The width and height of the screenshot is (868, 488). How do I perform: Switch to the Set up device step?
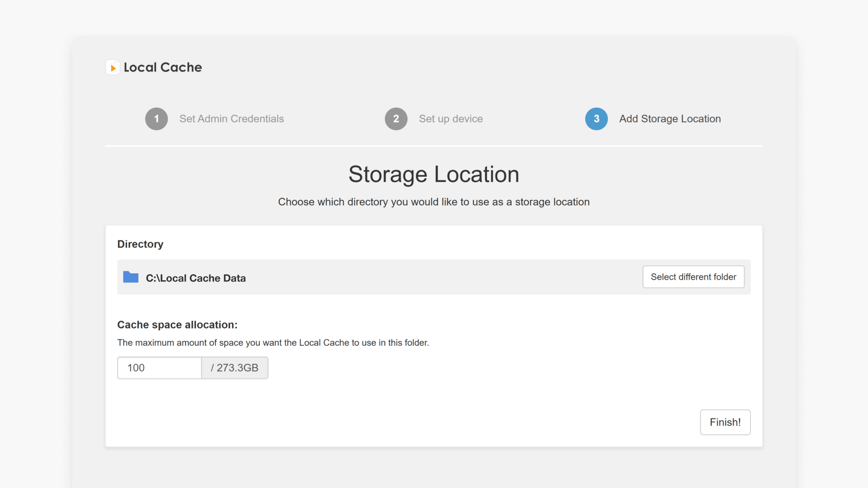(451, 118)
